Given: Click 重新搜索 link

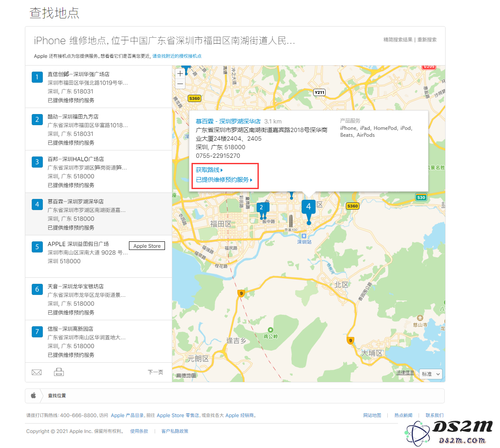Looking at the screenshot, I should [x=427, y=39].
